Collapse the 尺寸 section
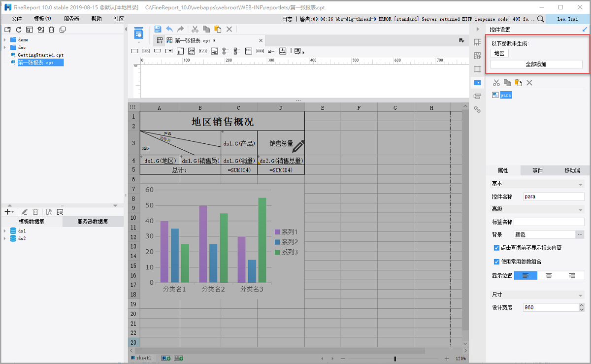This screenshot has width=591, height=364. [580, 295]
